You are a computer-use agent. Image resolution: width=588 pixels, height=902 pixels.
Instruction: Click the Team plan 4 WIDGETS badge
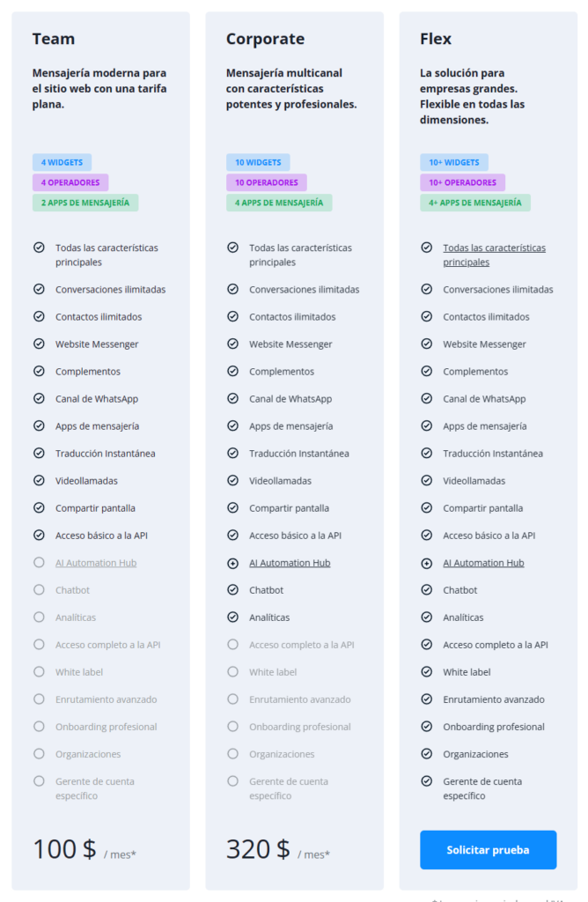click(x=62, y=162)
